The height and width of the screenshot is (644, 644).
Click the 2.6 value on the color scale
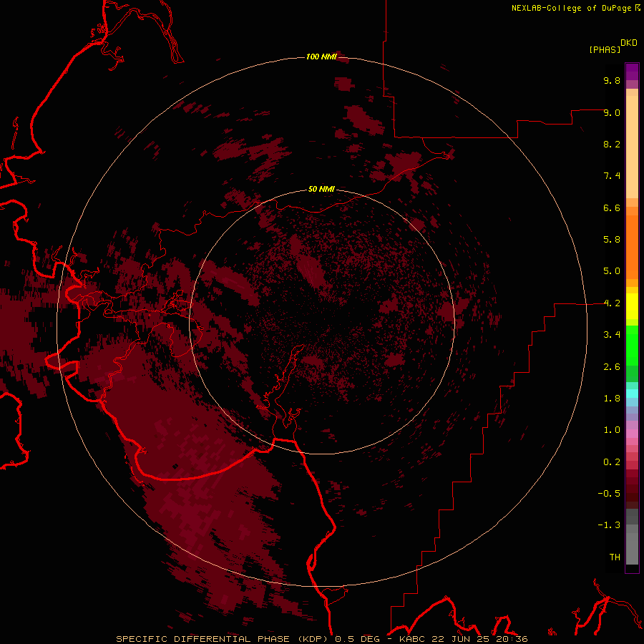[612, 367]
